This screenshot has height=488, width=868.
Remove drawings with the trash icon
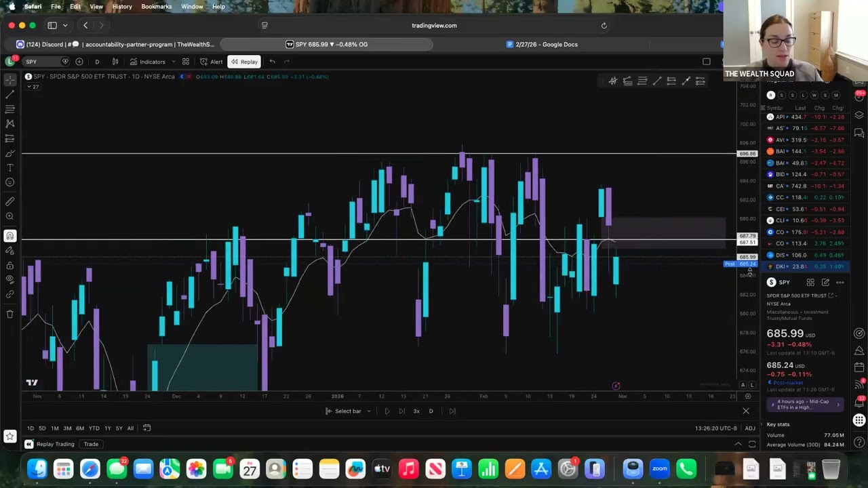[10, 314]
